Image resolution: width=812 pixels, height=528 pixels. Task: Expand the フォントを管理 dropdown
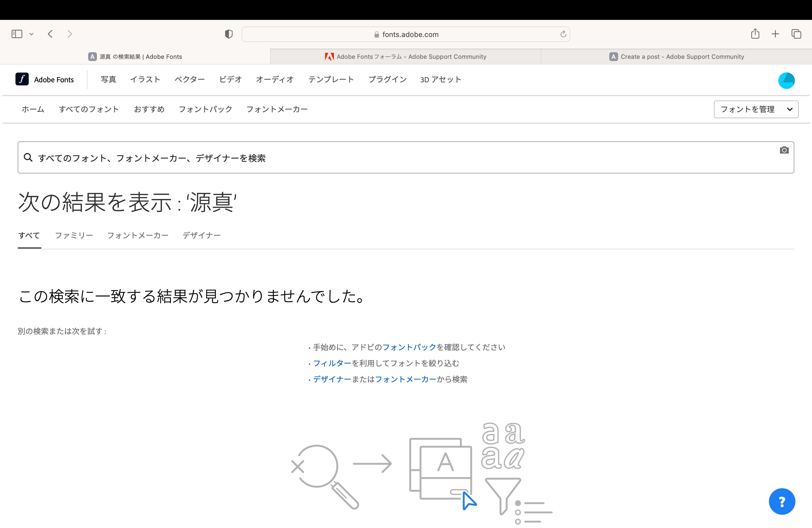pyautogui.click(x=756, y=109)
